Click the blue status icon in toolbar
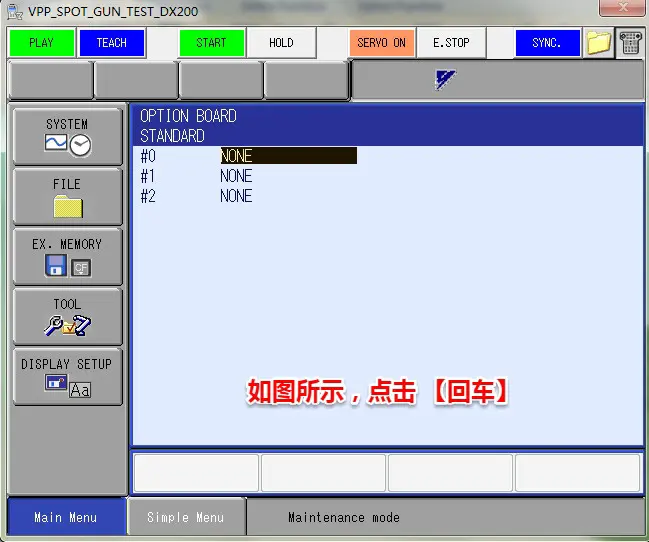 click(446, 80)
